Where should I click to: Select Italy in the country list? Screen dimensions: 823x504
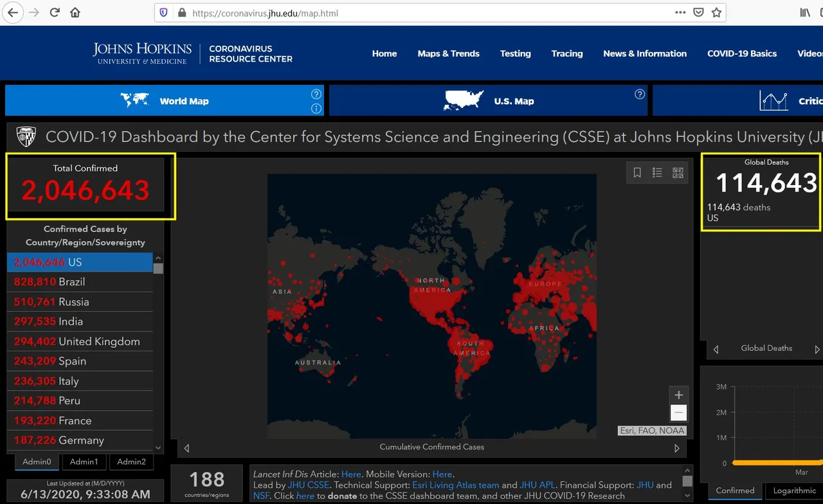(80, 381)
